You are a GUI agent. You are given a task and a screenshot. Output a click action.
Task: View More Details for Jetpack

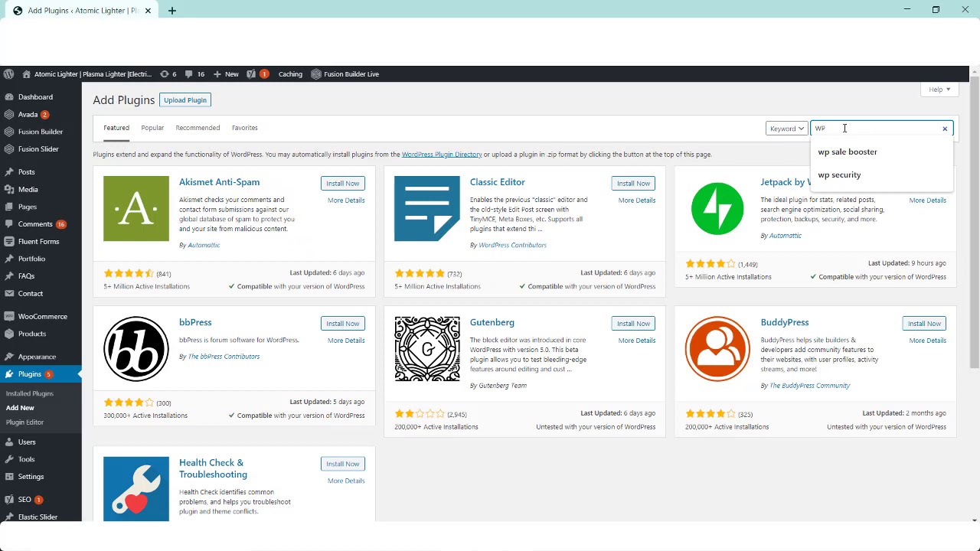[x=927, y=201]
